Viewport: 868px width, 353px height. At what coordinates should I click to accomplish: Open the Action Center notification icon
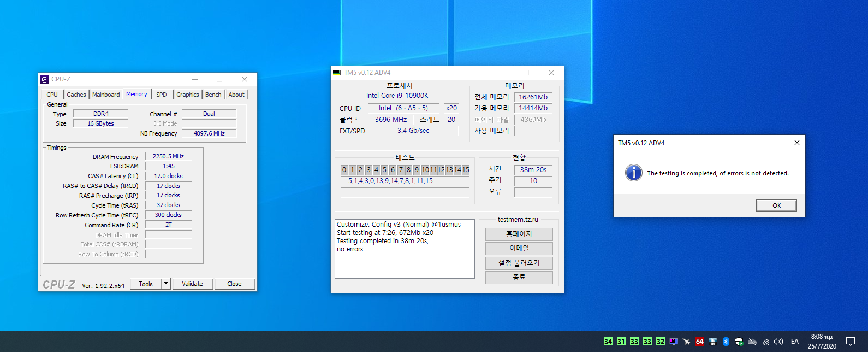click(x=851, y=342)
